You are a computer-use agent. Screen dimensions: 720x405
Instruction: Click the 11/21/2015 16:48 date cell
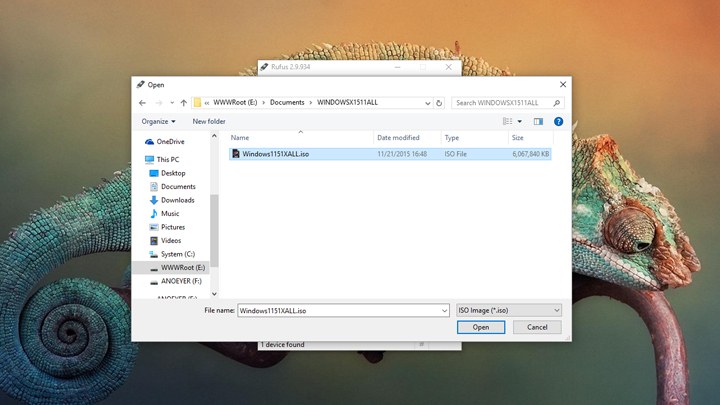pos(402,154)
